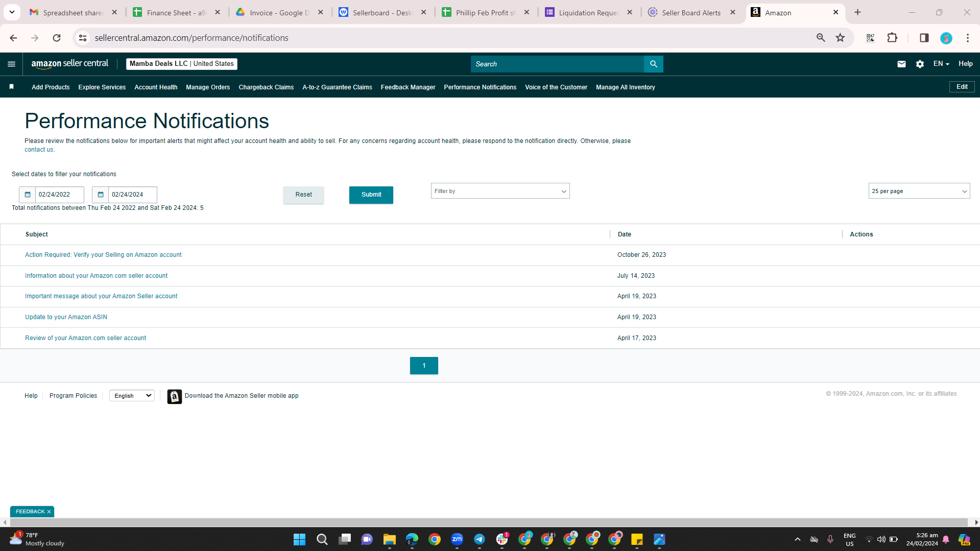The image size is (980, 551).
Task: Click page 1 pagination button
Action: tap(424, 366)
